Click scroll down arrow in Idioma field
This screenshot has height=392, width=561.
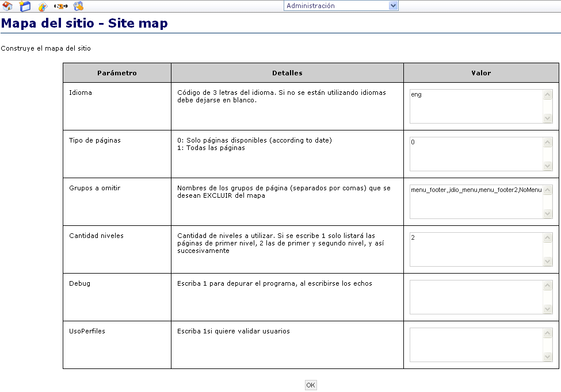[547, 118]
